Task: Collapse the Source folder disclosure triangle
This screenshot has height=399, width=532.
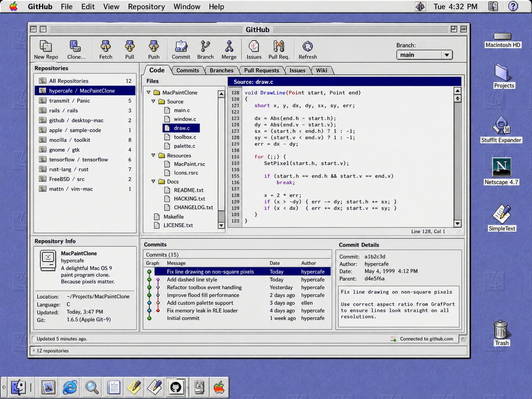Action: (153, 102)
